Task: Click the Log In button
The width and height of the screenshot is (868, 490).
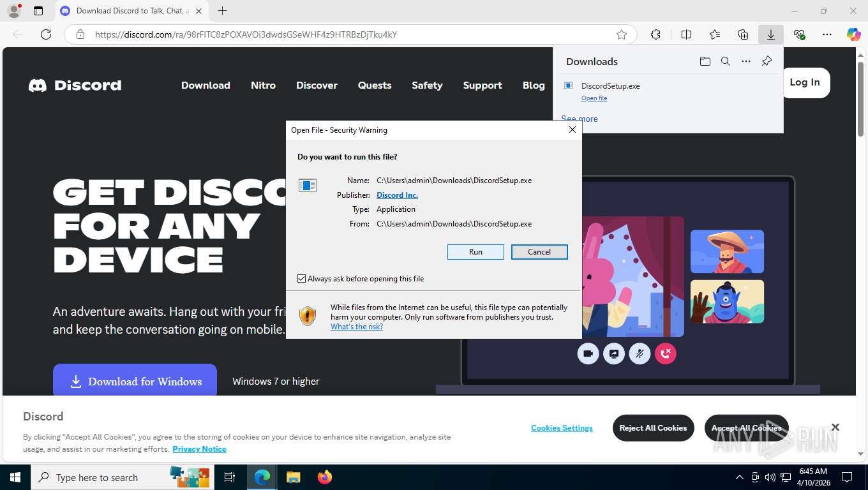Action: tap(805, 82)
